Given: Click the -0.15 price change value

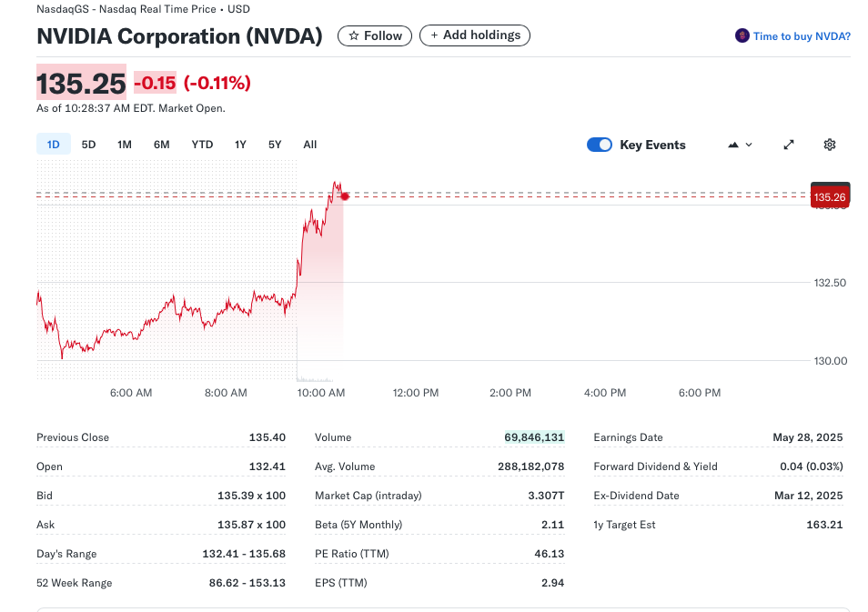Looking at the screenshot, I should [x=155, y=83].
